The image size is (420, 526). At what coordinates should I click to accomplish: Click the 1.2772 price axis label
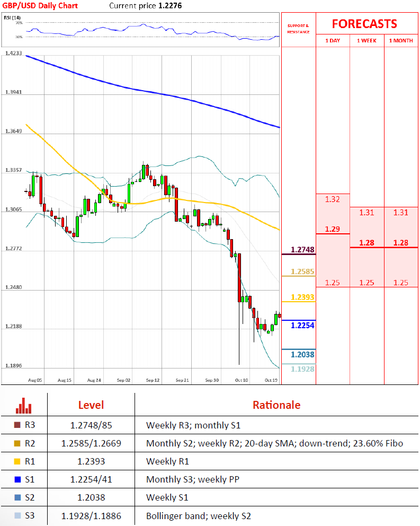[x=13, y=248]
